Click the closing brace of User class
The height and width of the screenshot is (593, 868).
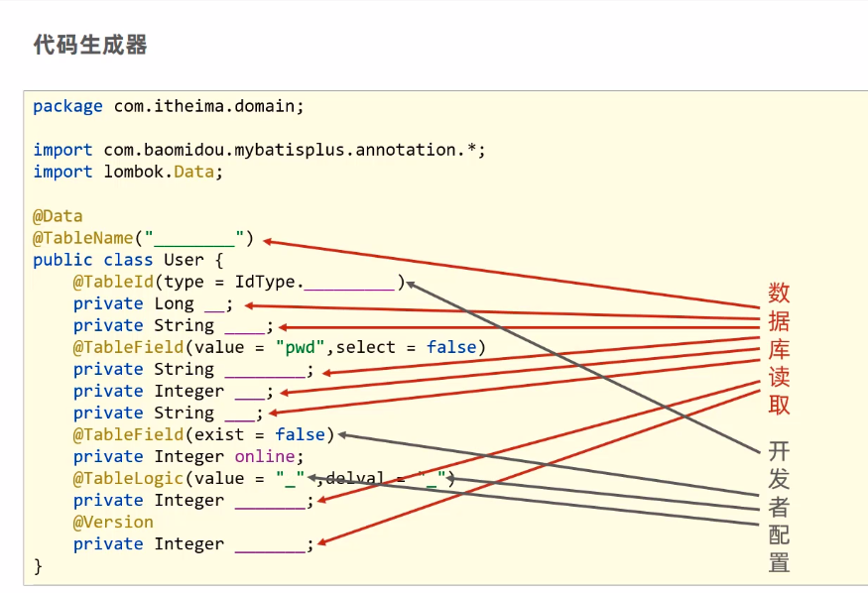38,566
